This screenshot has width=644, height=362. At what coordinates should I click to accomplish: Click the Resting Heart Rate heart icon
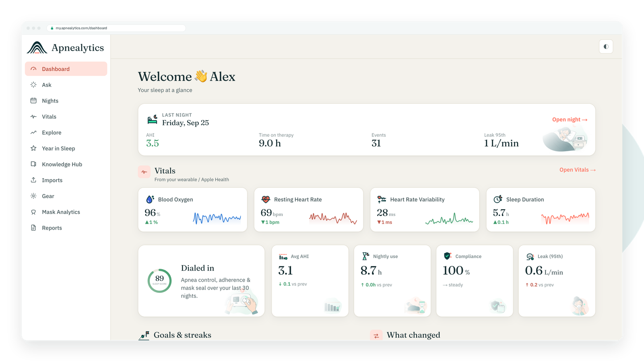click(x=266, y=199)
